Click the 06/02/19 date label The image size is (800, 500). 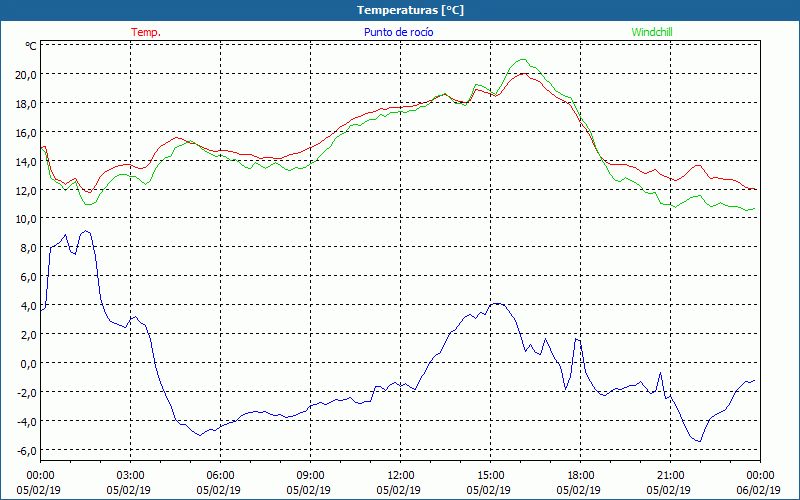[x=760, y=490]
